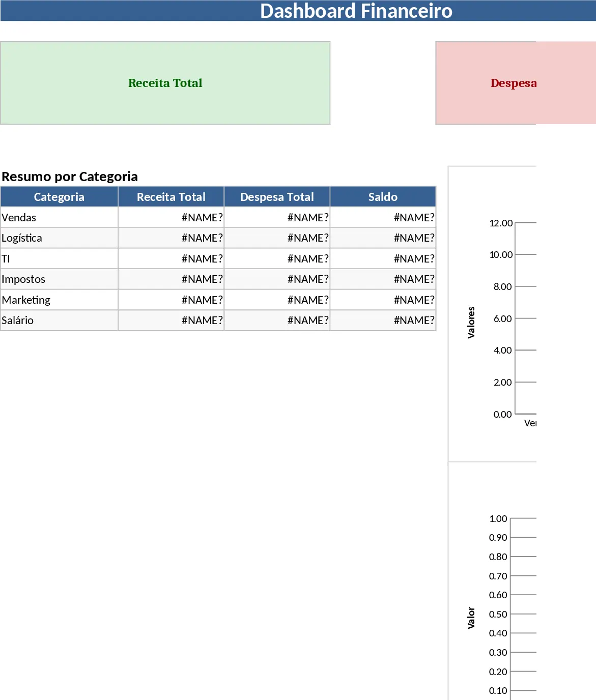This screenshot has height=700, width=596.
Task: Click the 2.00 axis label
Action: coord(502,382)
